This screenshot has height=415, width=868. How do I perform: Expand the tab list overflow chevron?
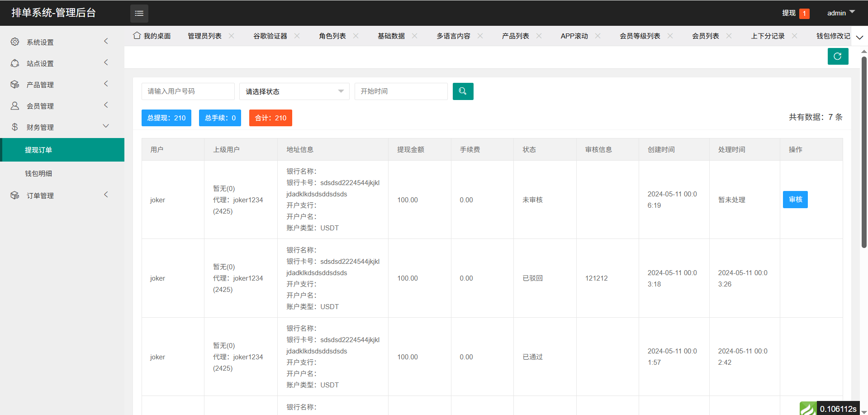coord(859,37)
